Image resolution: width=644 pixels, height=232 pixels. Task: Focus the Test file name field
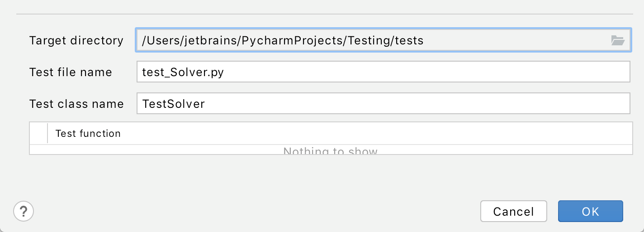point(384,72)
